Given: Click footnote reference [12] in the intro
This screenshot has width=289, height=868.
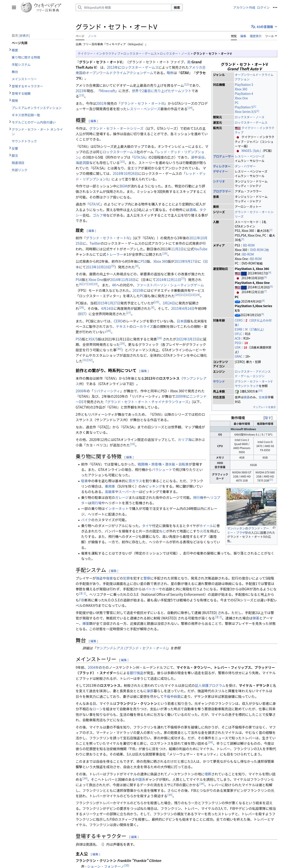Looking at the screenshot, I should (x=186, y=85).
